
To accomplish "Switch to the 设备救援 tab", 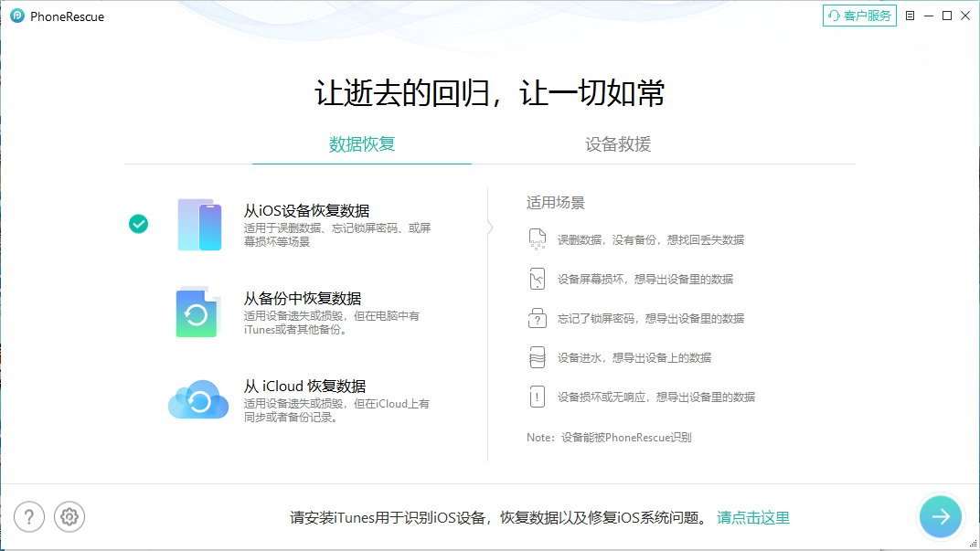I will click(618, 144).
